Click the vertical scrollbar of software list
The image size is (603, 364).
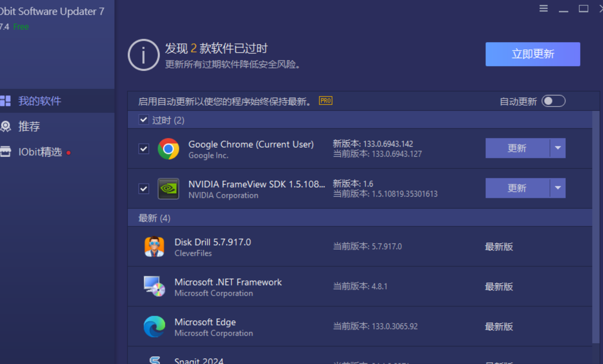click(596, 227)
